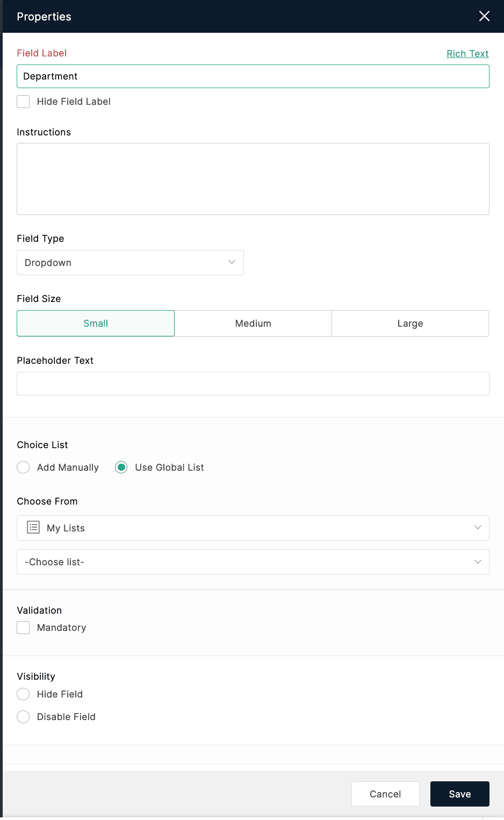Open the -Choose list- dropdown
Screen dimensions: 504x820
[x=253, y=562]
